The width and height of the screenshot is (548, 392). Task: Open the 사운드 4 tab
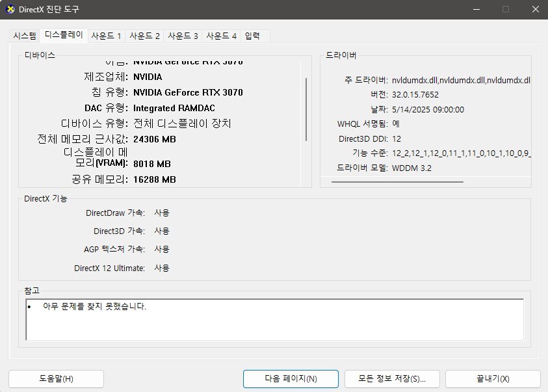[221, 36]
